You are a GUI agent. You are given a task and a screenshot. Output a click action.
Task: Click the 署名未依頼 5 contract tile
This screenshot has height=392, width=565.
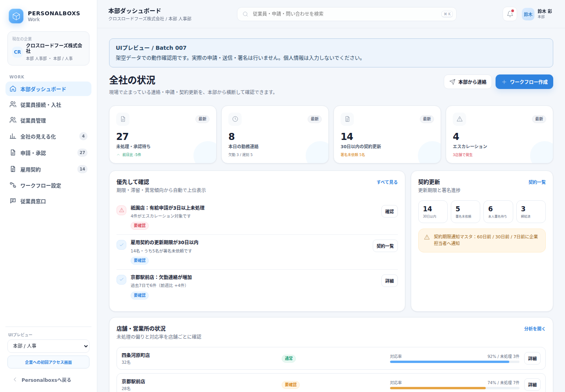point(465,212)
